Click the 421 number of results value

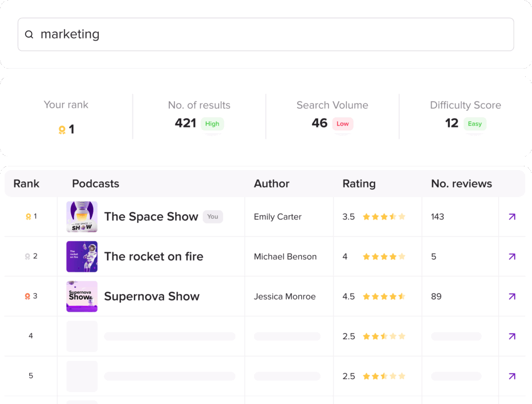(x=185, y=123)
